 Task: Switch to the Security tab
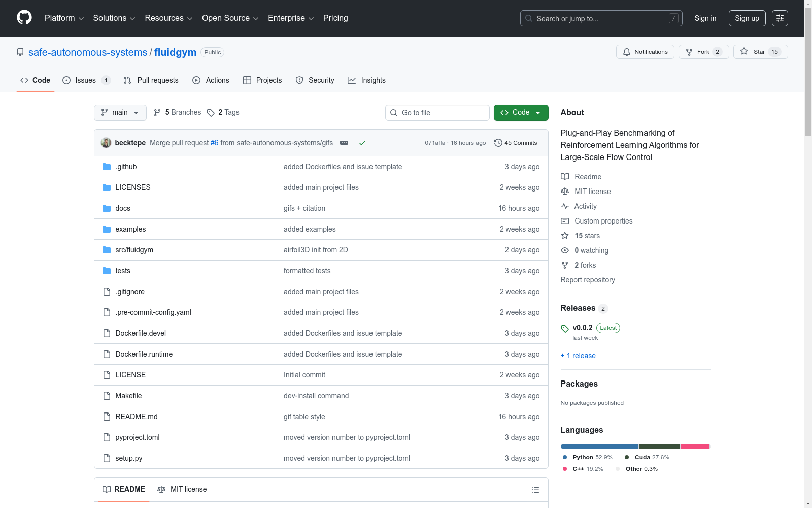coord(315,80)
